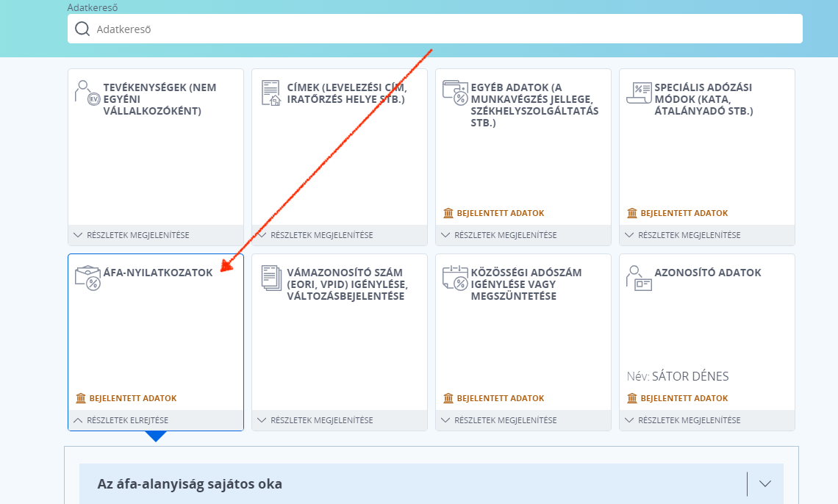This screenshot has height=504, width=838.
Task: Click the ÁFA-nyilatkozatok envelope icon
Action: (x=87, y=278)
